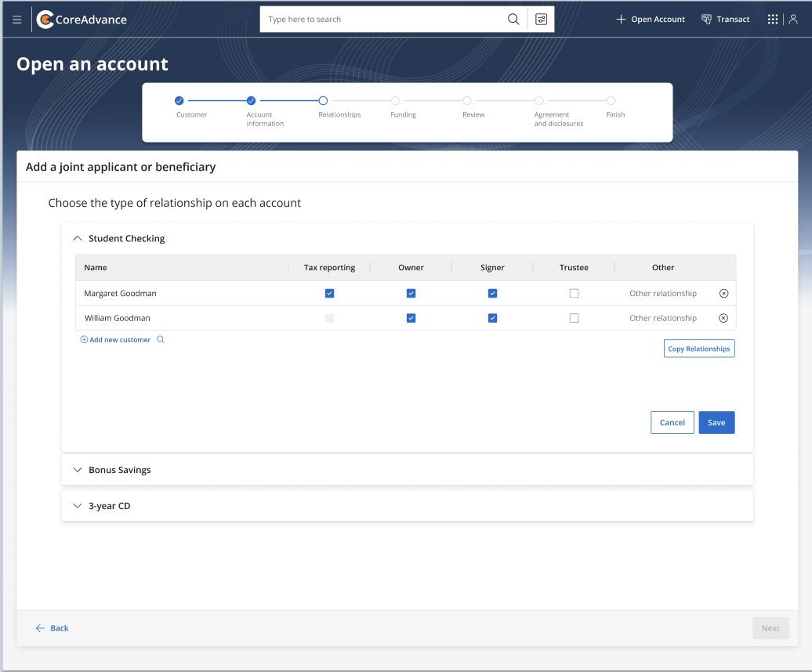Click the Account information step label
The height and width of the screenshot is (672, 812).
[x=265, y=119]
